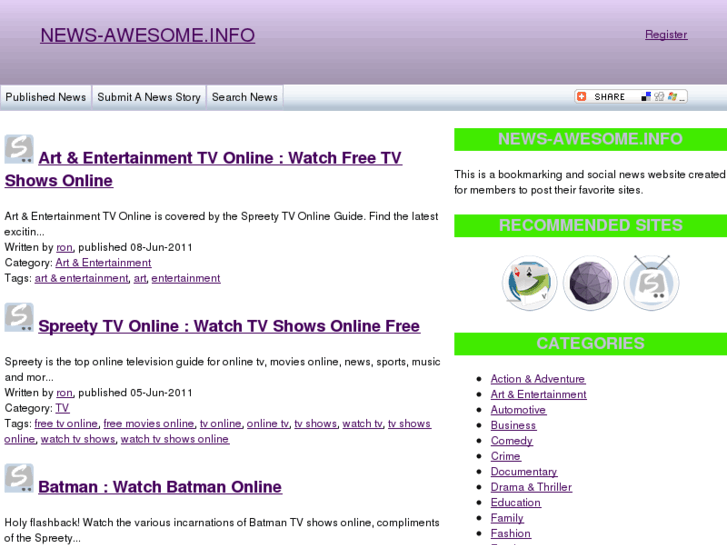Select the 'online tv' tag
This screenshot has height=545, width=727.
coord(268,423)
